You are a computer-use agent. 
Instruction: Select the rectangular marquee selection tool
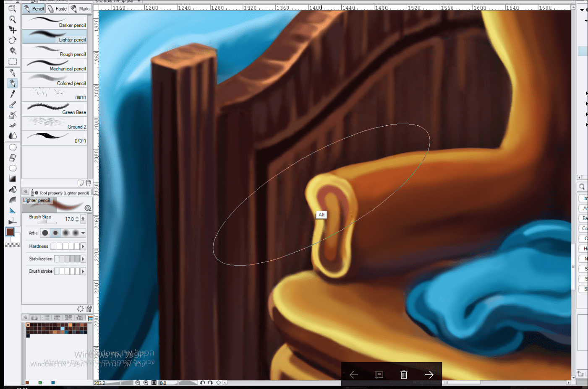pos(13,62)
